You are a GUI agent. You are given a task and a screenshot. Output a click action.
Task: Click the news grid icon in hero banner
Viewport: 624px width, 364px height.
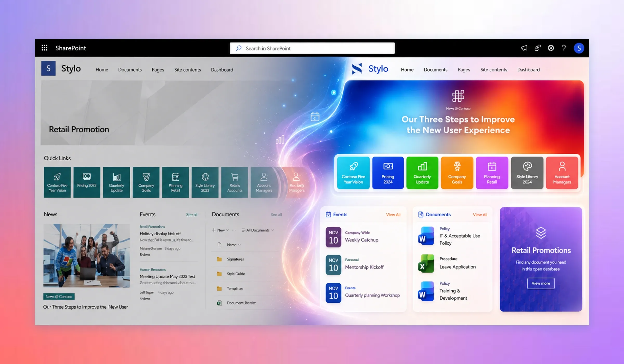click(458, 96)
